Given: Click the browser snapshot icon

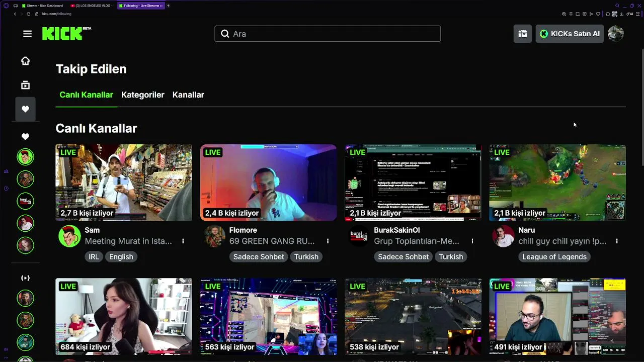Looking at the screenshot, I should [x=578, y=14].
